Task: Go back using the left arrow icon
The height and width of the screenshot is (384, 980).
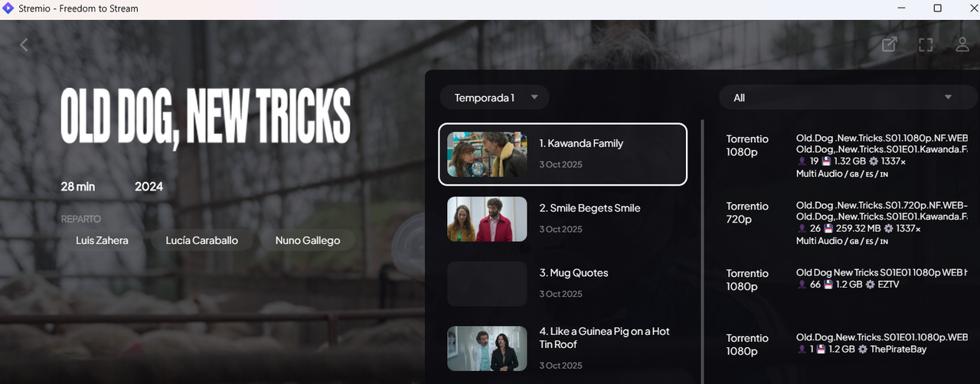Action: click(x=24, y=45)
